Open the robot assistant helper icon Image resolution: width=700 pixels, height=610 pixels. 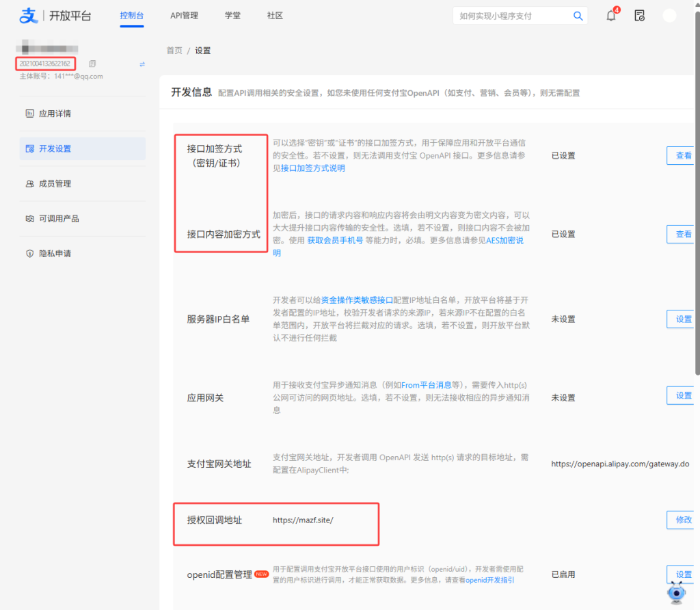click(677, 593)
